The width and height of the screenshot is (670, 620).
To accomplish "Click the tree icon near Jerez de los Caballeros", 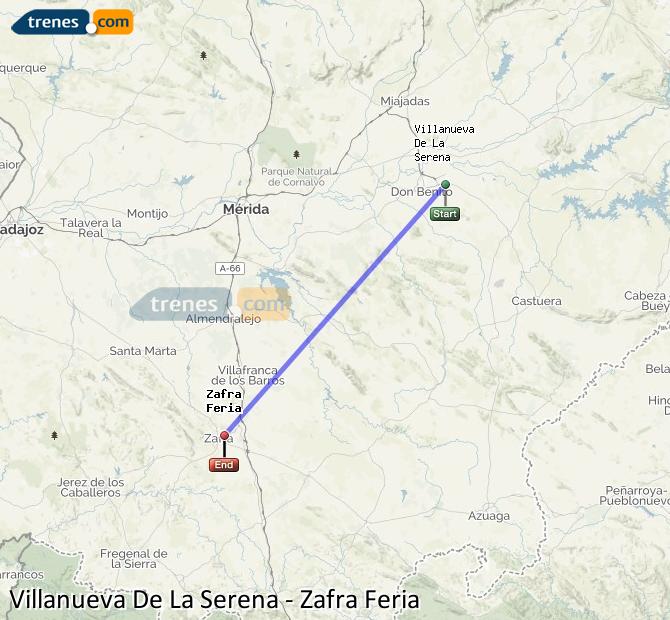I will [54, 435].
